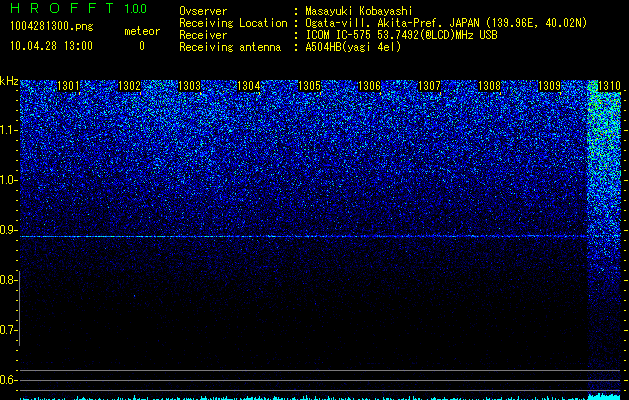
Task: Click the 0.7 kHz axis label
Action: click(9, 330)
